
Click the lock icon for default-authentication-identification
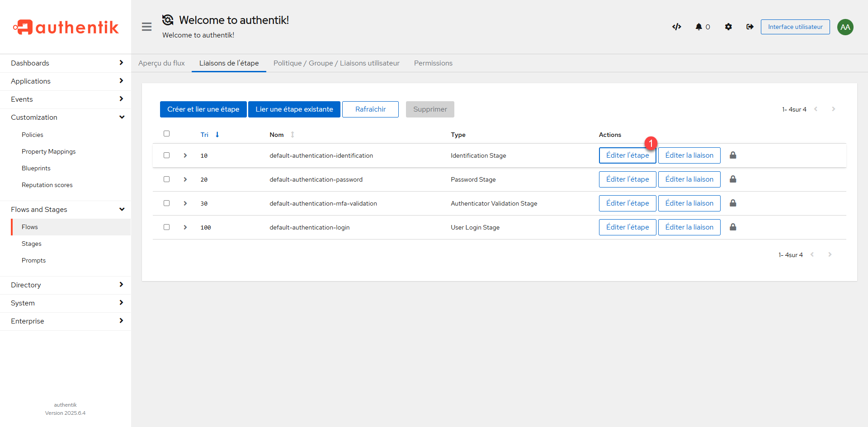(x=733, y=155)
